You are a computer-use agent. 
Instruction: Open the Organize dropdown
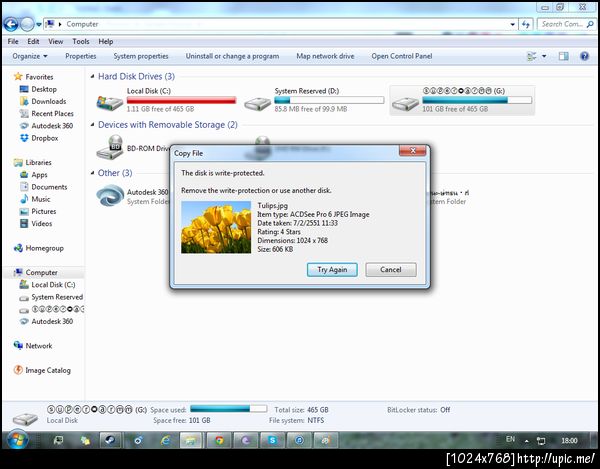(30, 56)
